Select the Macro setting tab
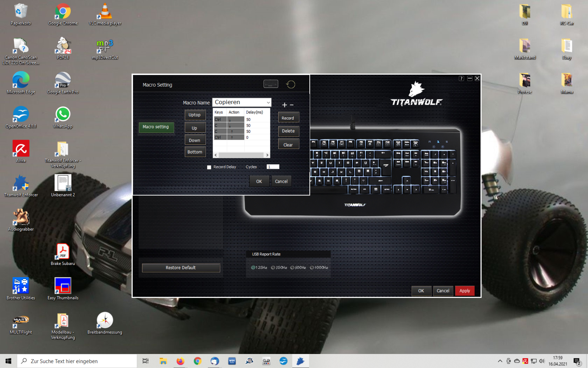The width and height of the screenshot is (588, 368). coord(156,127)
